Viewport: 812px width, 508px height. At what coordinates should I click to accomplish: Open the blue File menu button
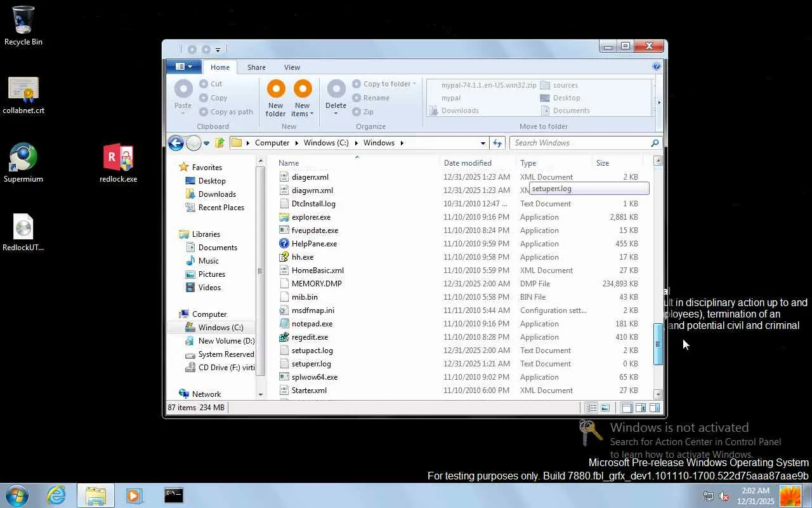183,66
